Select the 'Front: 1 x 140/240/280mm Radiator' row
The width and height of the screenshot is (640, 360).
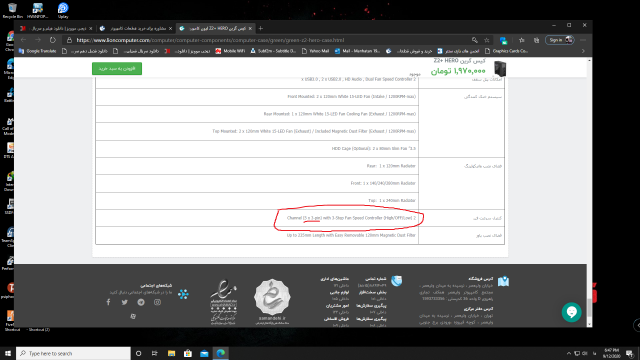(x=257, y=183)
